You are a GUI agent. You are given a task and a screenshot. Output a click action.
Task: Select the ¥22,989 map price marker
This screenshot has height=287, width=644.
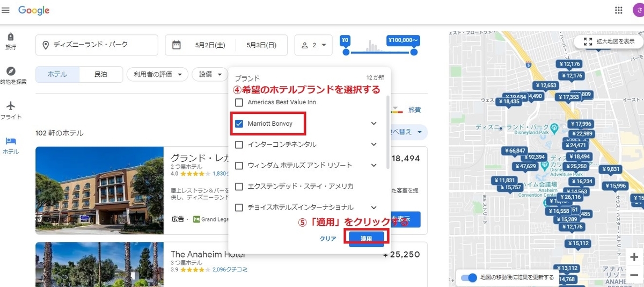pos(582,133)
